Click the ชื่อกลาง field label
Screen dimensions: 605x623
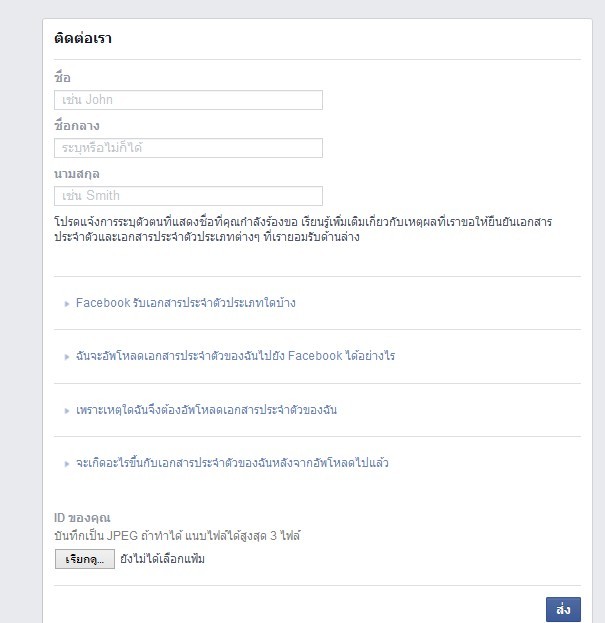pos(76,126)
